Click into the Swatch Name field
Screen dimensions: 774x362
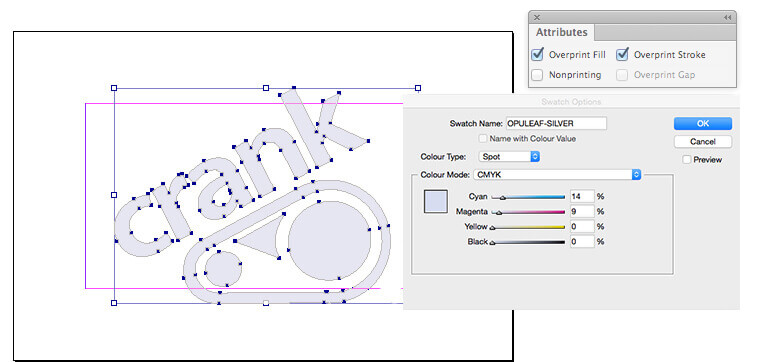click(556, 123)
